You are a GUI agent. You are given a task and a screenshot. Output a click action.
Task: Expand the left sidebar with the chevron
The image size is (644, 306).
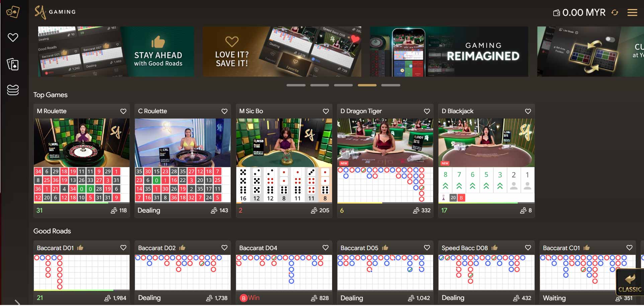coord(17,302)
